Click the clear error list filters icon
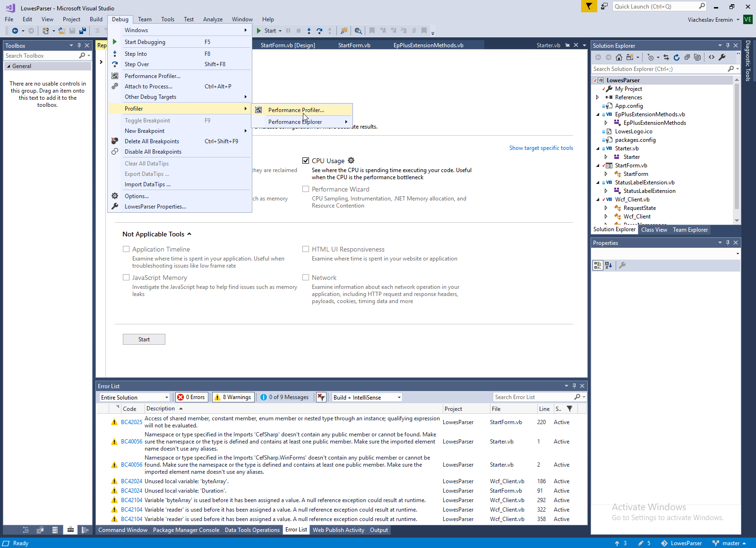Viewport: 756px width, 548px height. (321, 397)
